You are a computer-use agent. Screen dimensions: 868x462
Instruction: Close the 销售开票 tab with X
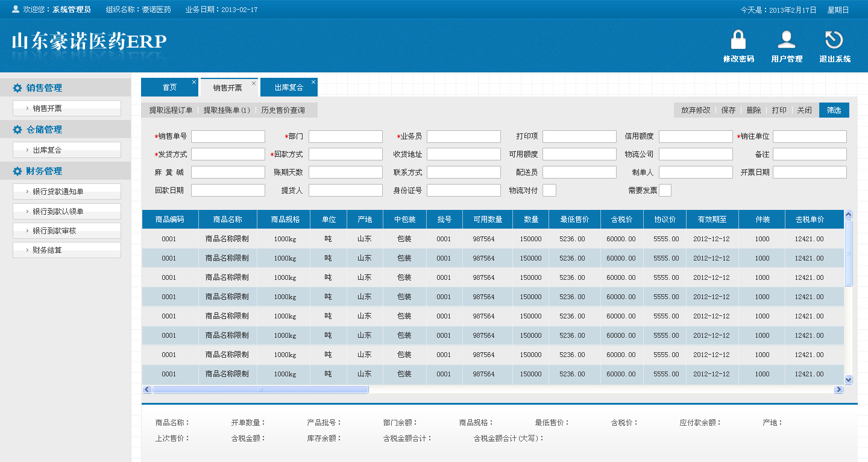point(254,83)
